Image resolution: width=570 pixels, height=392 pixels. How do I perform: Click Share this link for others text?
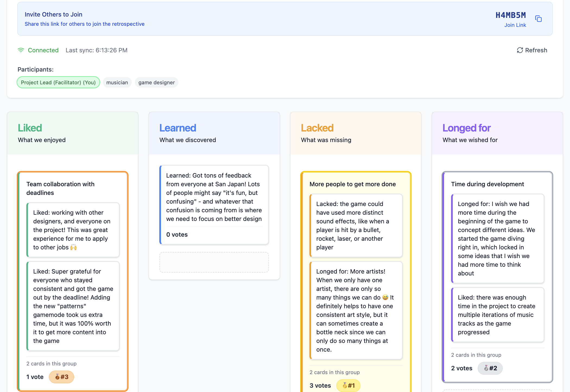click(x=84, y=24)
